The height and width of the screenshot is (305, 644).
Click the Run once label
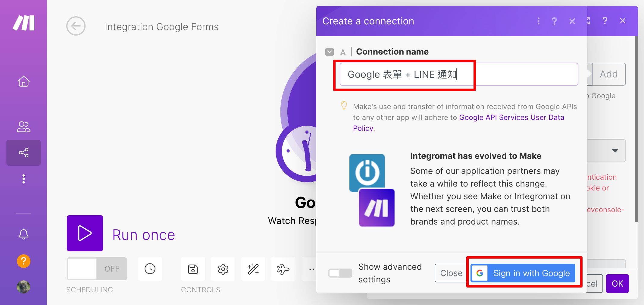[x=144, y=235]
